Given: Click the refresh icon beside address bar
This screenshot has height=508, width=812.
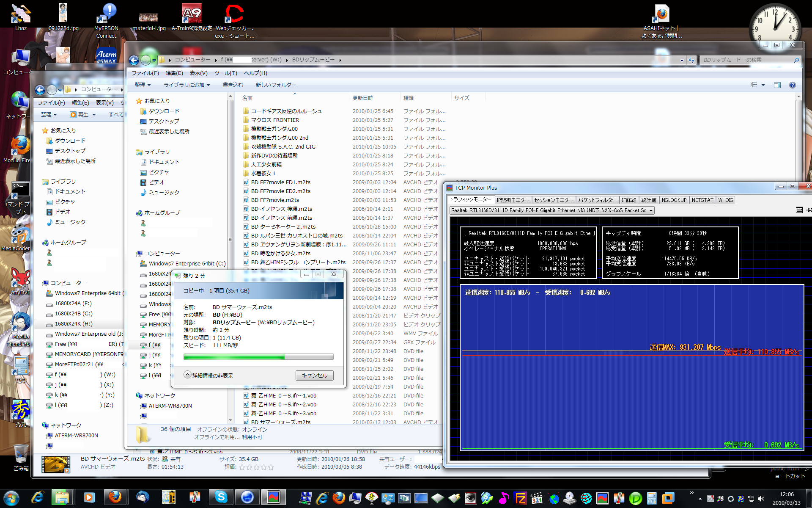Looking at the screenshot, I should (691, 60).
